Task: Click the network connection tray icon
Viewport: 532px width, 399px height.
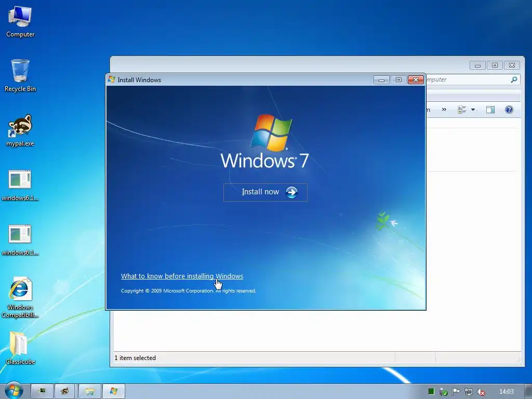Action: pos(468,392)
